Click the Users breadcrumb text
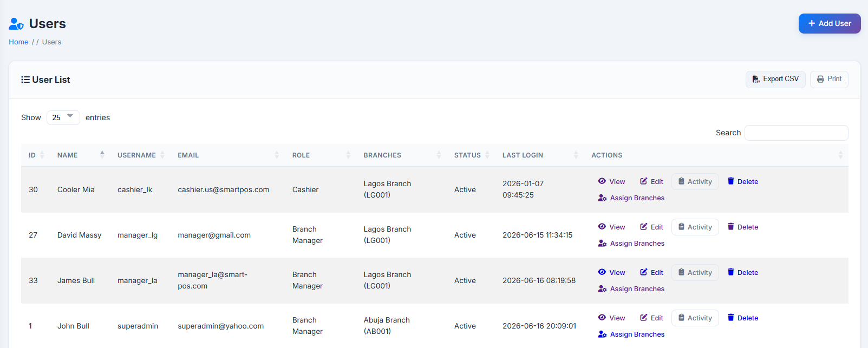 tap(51, 42)
